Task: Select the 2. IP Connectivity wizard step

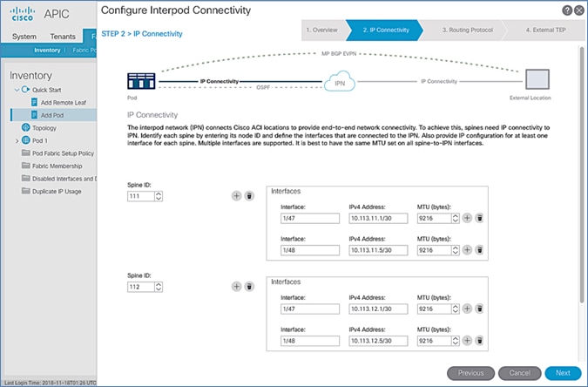Action: 386,30
